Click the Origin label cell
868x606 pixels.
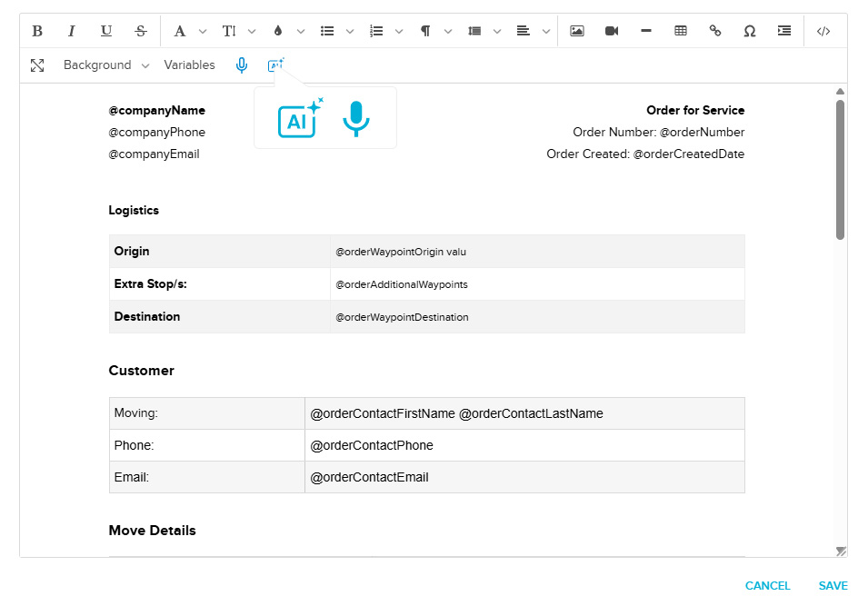[220, 252]
